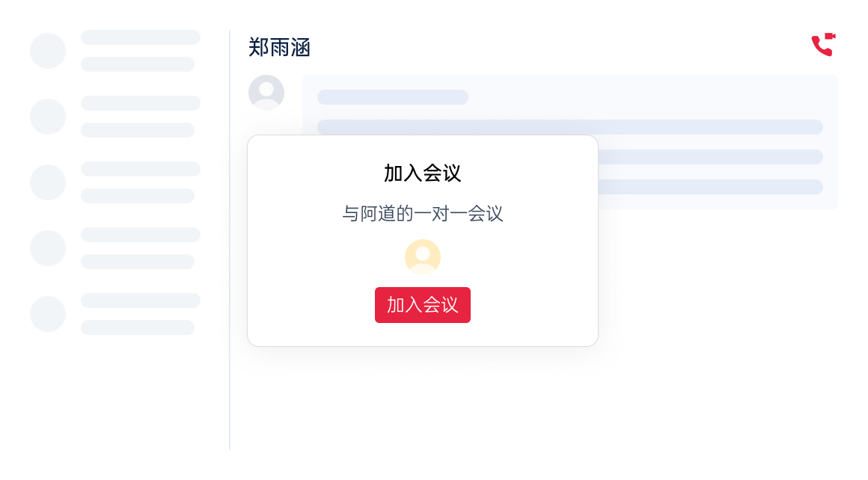Click 阿道's avatar inside the meeting dialog
The height and width of the screenshot is (480, 868).
click(422, 256)
